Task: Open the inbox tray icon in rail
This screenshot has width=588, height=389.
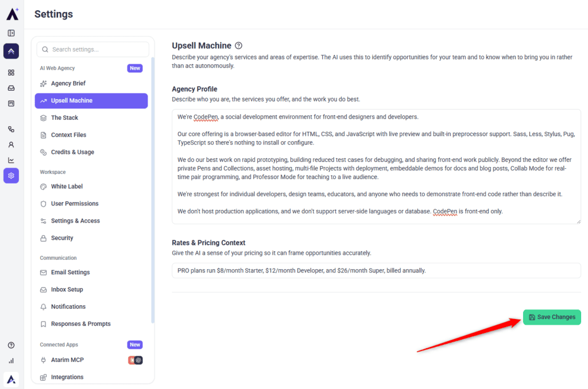Action: tap(11, 88)
